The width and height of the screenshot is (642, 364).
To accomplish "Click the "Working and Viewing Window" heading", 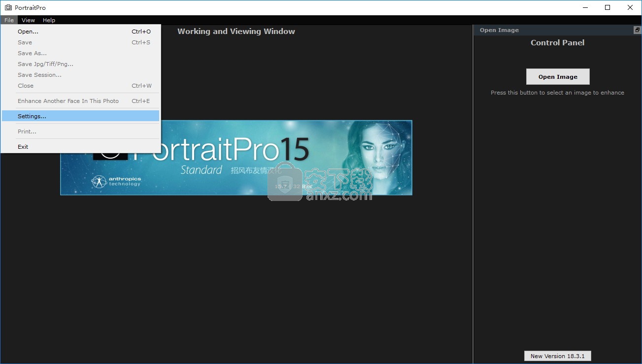I will point(236,32).
